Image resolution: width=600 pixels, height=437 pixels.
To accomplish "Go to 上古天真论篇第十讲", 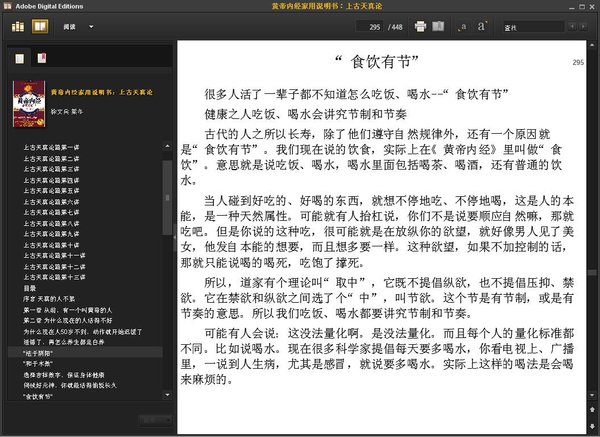I will (x=51, y=245).
